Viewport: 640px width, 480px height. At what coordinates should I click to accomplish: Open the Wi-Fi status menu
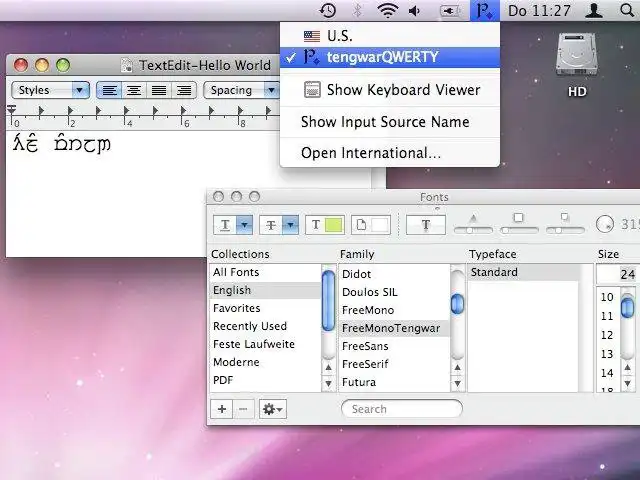pos(387,11)
